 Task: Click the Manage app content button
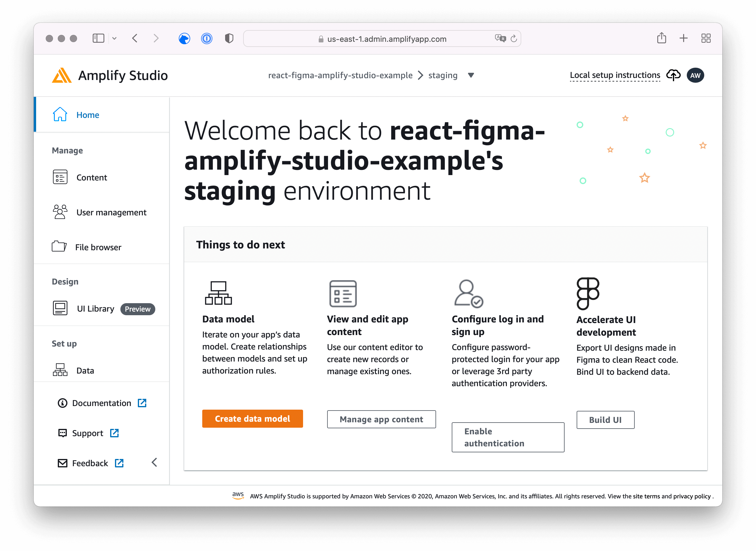pos(381,419)
